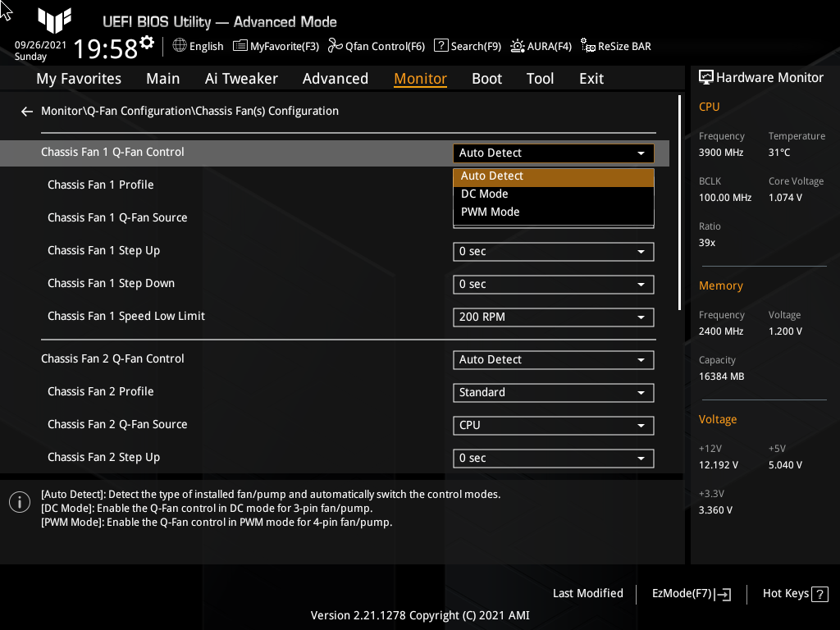Expand the Chassis Fan 2 Q-Fan Source dropdown

[553, 425]
